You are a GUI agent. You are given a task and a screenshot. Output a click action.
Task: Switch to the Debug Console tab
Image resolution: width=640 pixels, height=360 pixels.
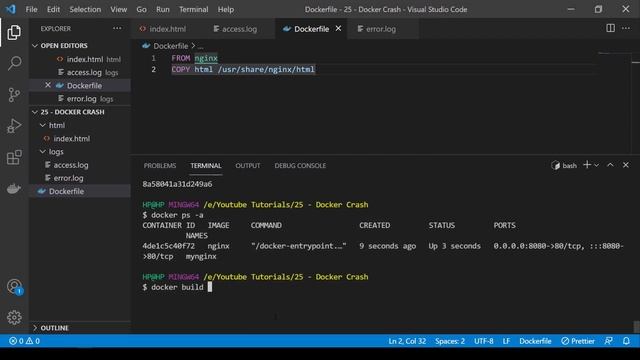300,165
